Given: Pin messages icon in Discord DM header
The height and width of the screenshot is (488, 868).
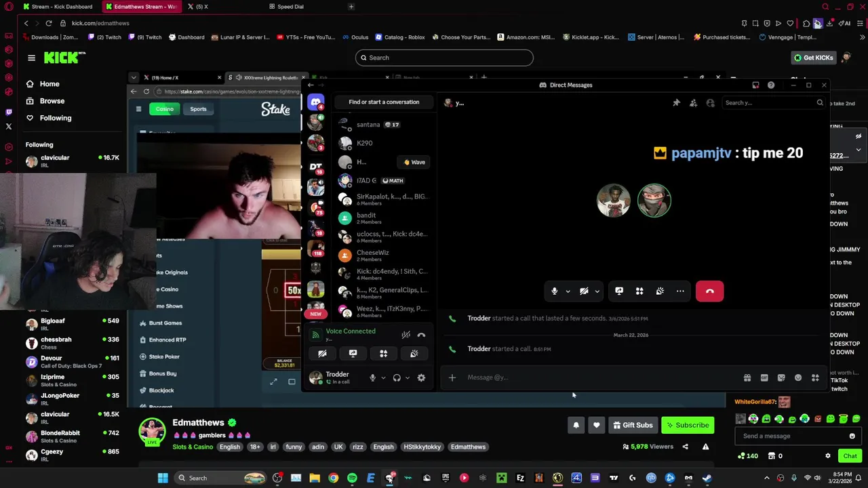Looking at the screenshot, I should (676, 103).
